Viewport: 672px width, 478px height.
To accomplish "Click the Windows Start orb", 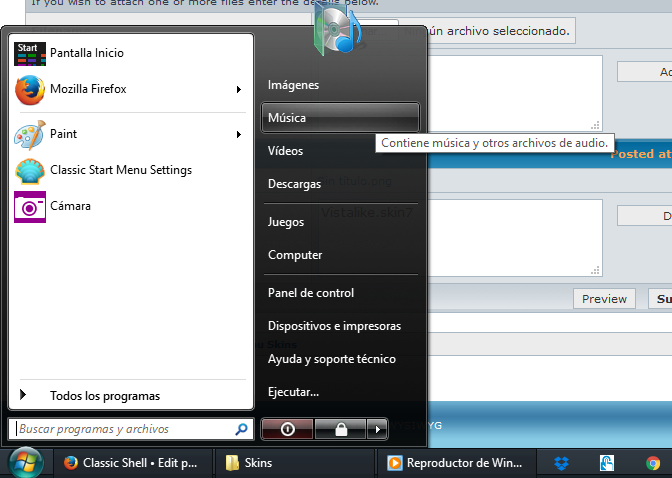I will click(x=26, y=463).
